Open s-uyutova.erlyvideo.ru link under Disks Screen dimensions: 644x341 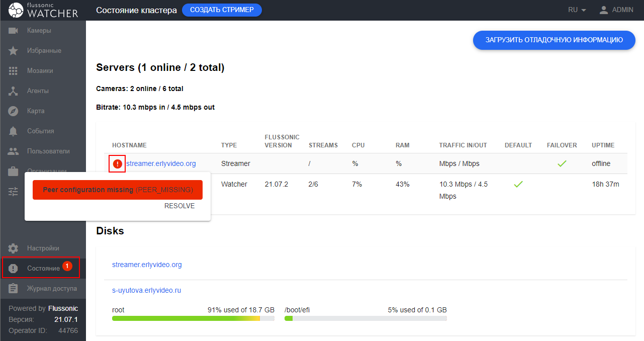point(146,291)
